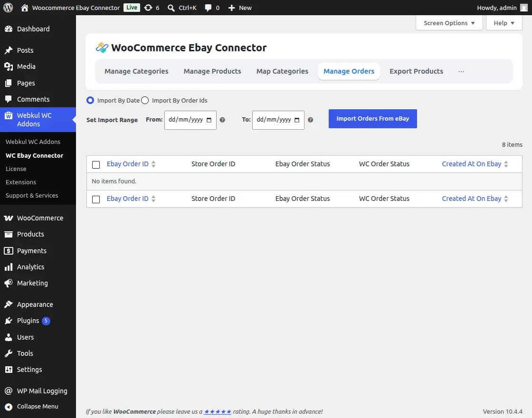
Task: Open calendar picker in From date field
Action: 209,120
